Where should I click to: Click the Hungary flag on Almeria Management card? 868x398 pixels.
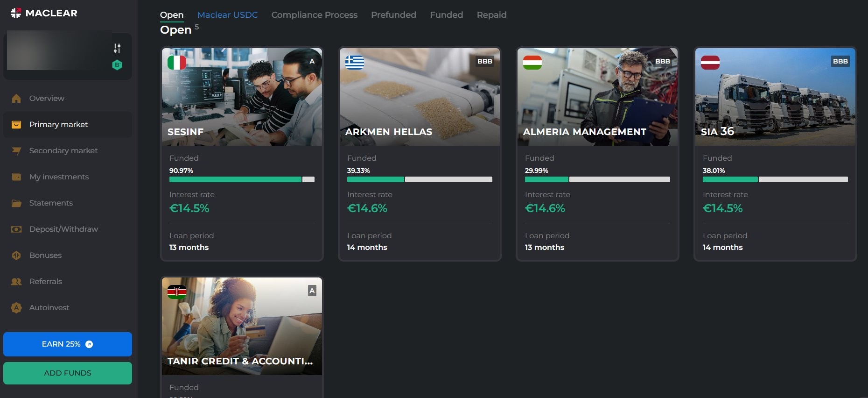pyautogui.click(x=532, y=63)
